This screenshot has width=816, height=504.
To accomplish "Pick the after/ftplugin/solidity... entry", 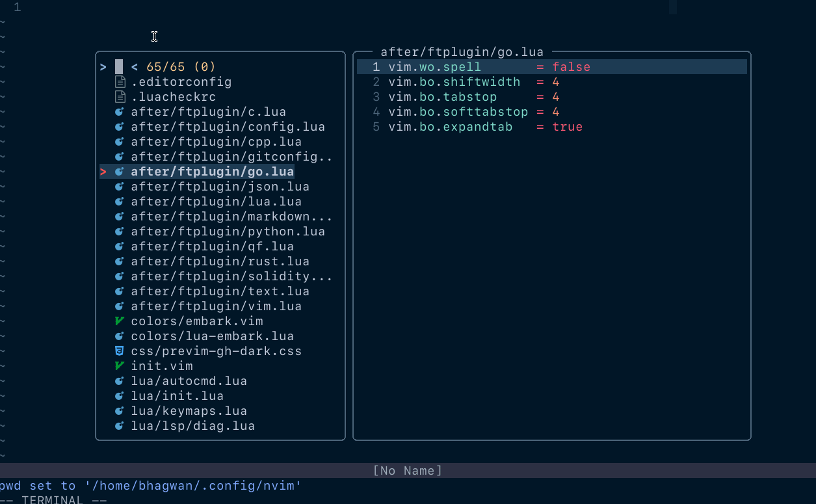I will [x=232, y=276].
